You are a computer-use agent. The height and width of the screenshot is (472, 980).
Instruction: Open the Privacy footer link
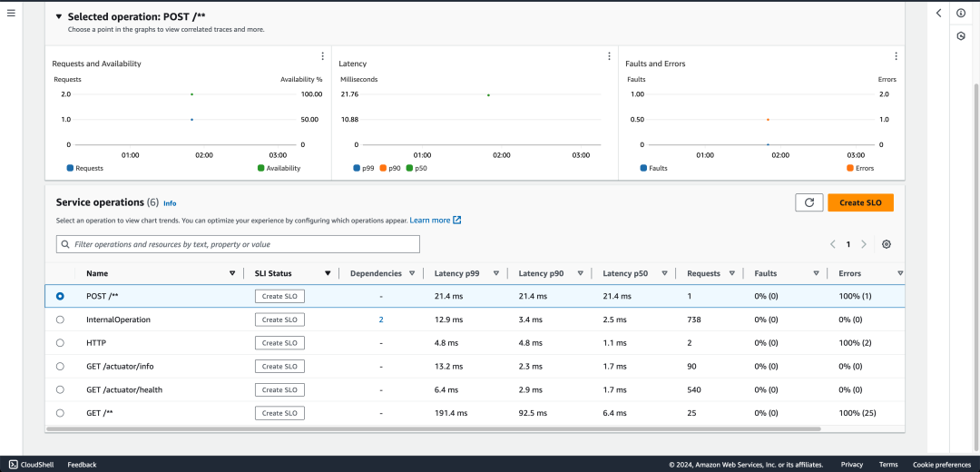point(852,465)
